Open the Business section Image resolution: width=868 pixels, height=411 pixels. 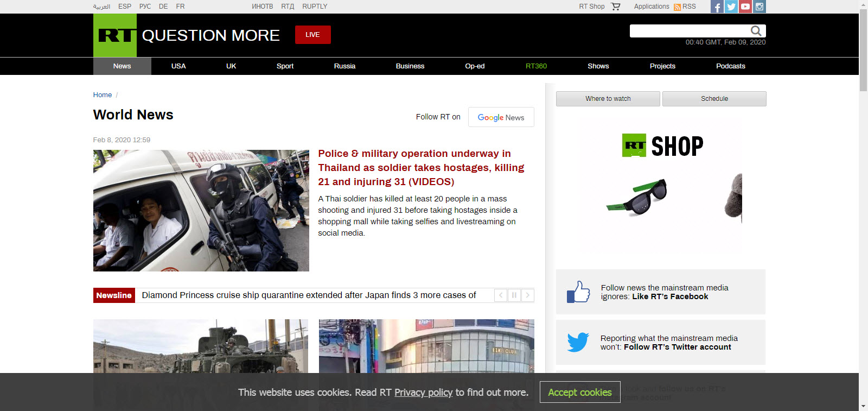[410, 66]
